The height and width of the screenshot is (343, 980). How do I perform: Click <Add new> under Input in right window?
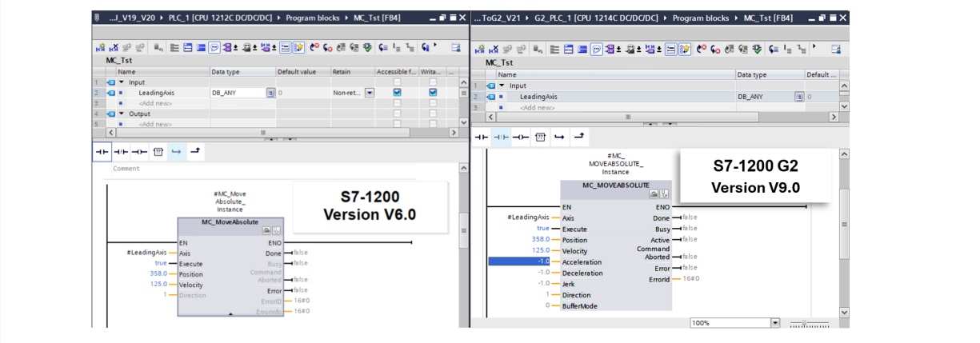[537, 107]
